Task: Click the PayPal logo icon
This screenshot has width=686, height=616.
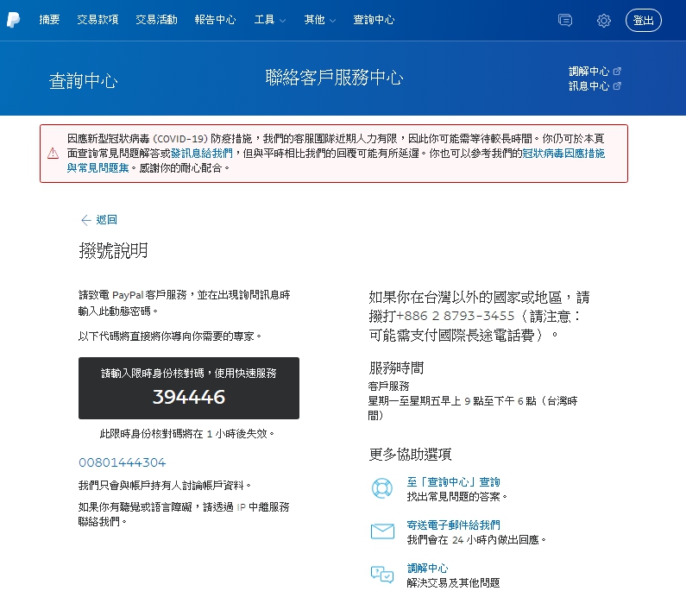Action: click(x=14, y=20)
